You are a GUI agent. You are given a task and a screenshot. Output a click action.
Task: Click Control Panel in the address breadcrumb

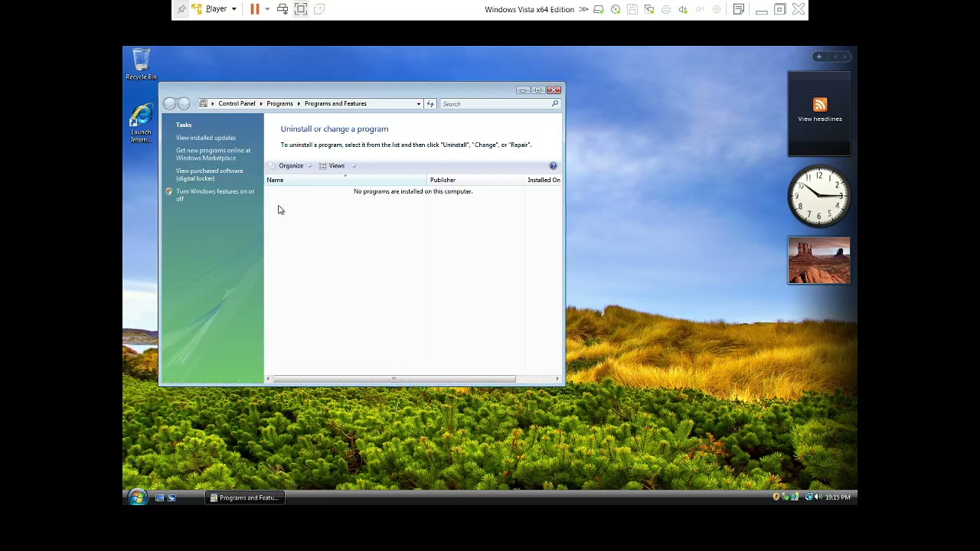(237, 103)
